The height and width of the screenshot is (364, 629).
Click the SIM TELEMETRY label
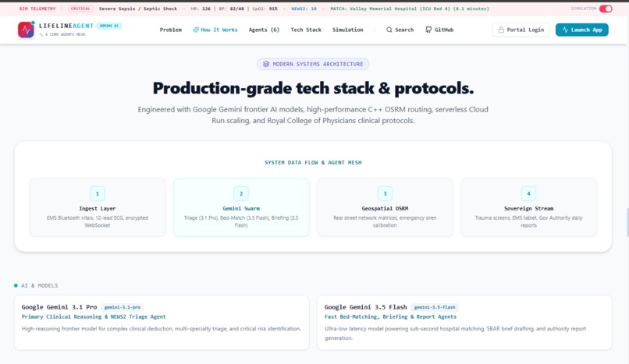pos(37,9)
